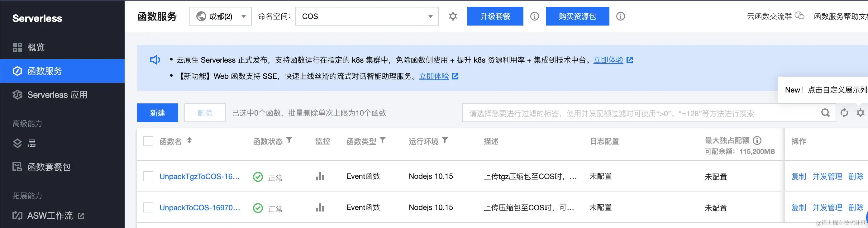Screen dimensions: 868x228
Task: Open Serverless 应用 in the sidebar
Action: coord(62,95)
